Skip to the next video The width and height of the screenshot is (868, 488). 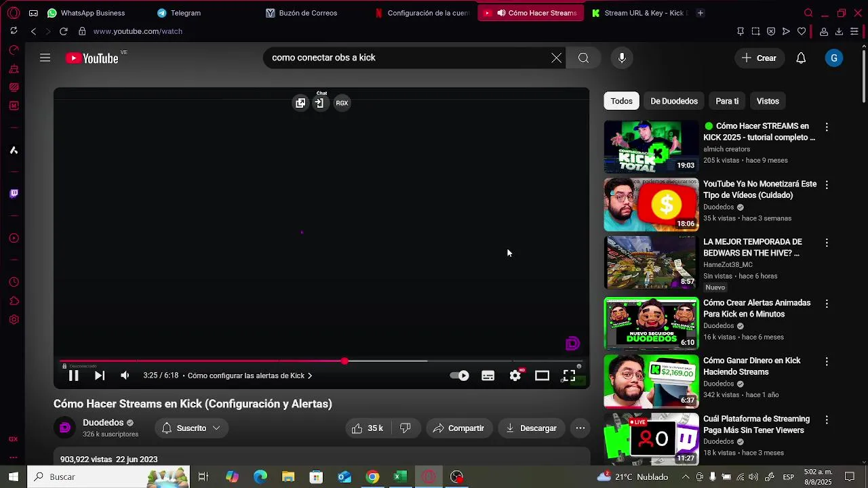pos(100,375)
